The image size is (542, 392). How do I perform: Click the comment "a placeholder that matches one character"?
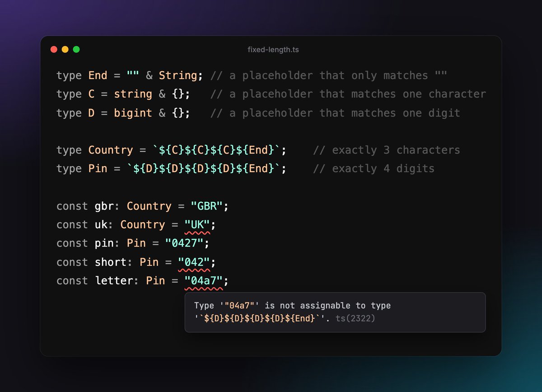tap(348, 94)
